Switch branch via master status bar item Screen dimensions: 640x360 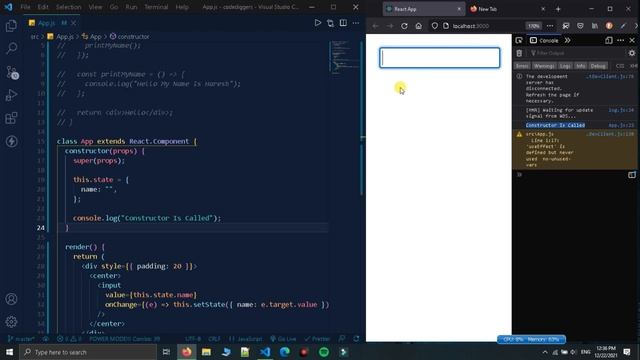click(x=21, y=339)
